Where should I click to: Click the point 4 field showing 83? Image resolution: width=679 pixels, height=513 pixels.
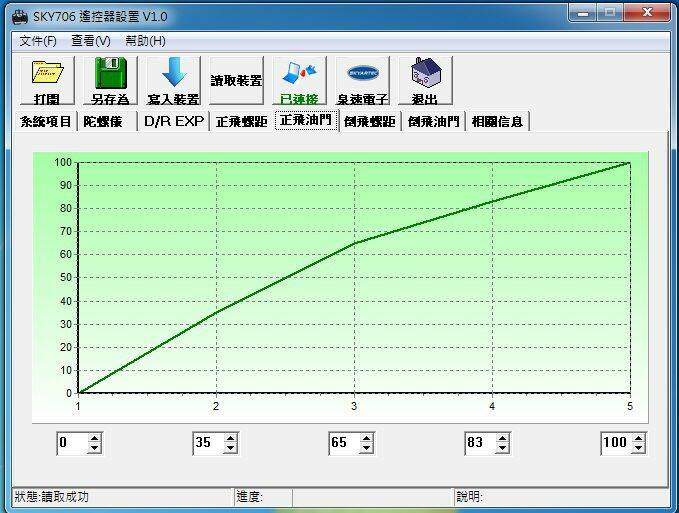click(481, 443)
